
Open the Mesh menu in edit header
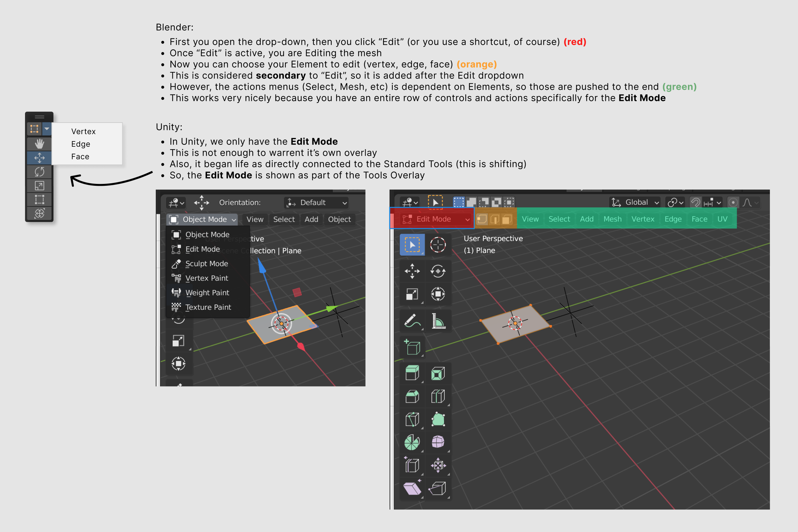pyautogui.click(x=613, y=219)
